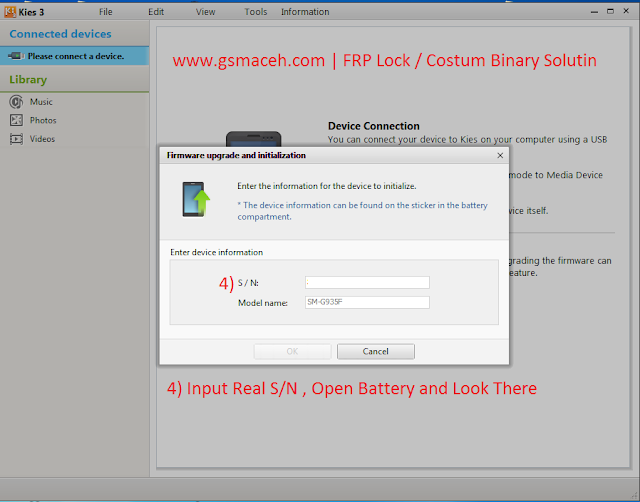Focus the S / N input field
This screenshot has width=640, height=502.
[367, 282]
